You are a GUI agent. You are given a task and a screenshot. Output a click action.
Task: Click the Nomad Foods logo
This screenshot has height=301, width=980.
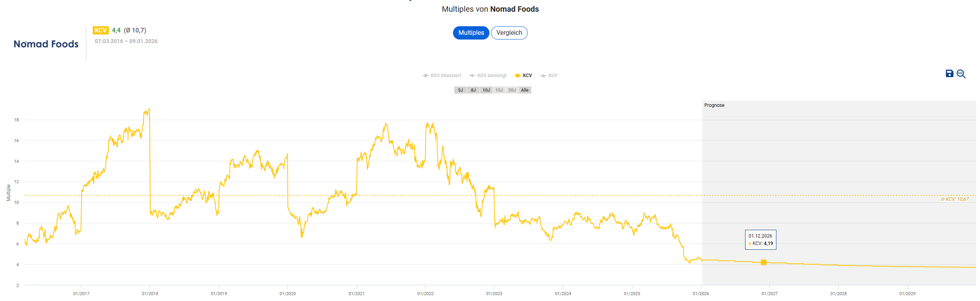[x=46, y=44]
